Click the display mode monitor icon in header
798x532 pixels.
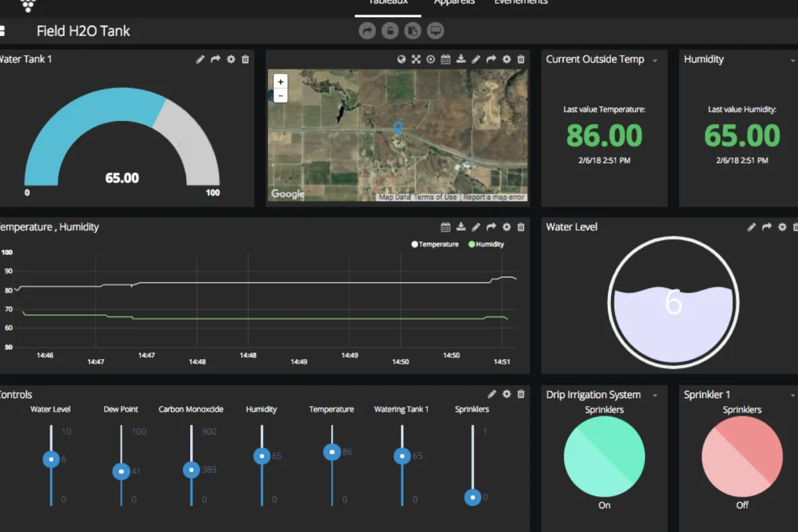(x=435, y=31)
